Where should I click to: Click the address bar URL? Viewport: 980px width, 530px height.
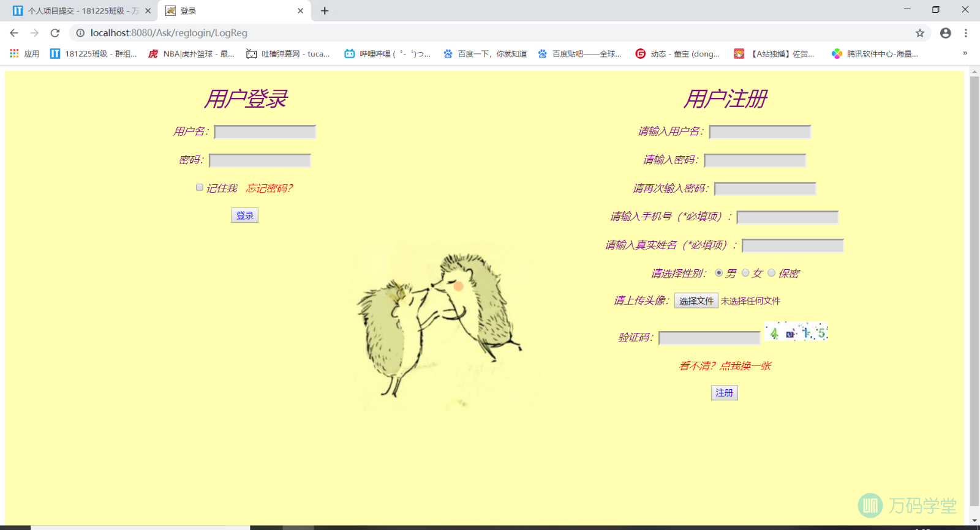pyautogui.click(x=169, y=33)
